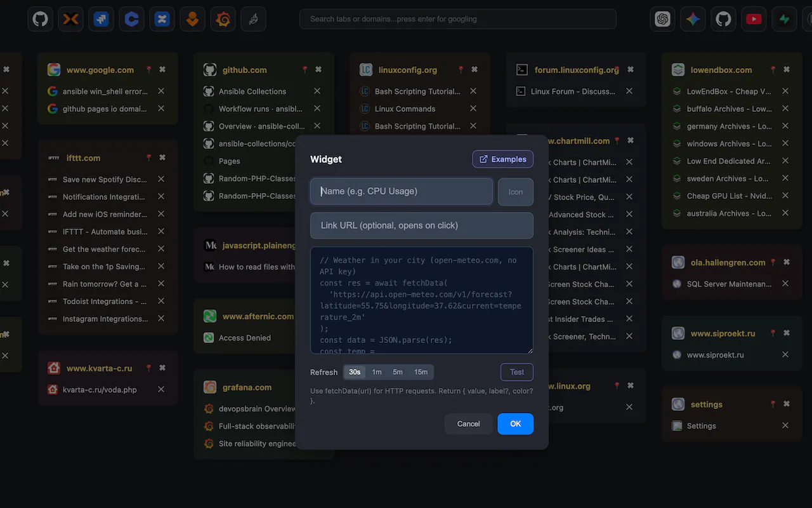
Task: Select the grafana.com group header
Action: pos(247,387)
